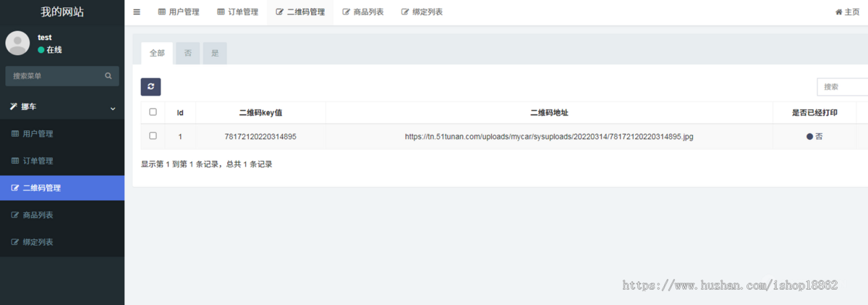
Task: Switch to the 订单管理 top tab
Action: (237, 12)
